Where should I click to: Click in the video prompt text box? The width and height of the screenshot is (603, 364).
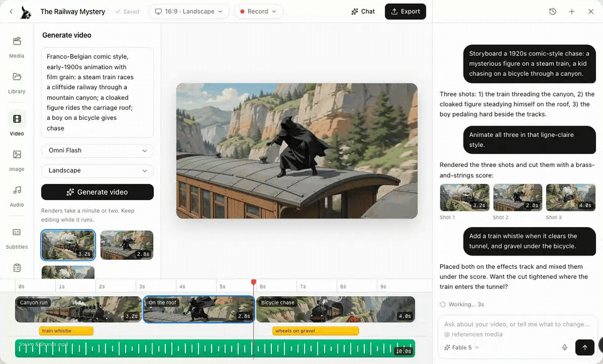97,92
